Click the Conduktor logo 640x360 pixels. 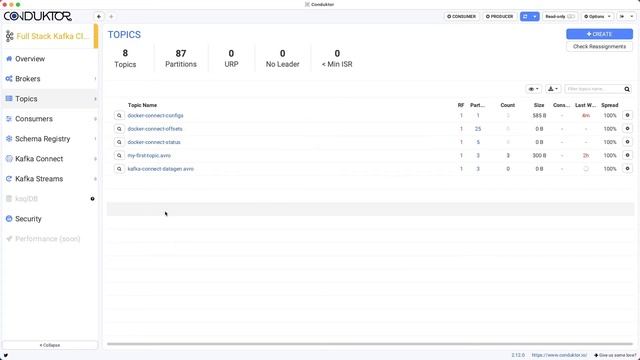pos(38,16)
